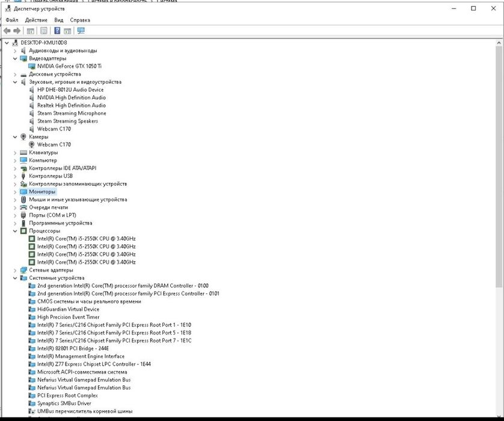
Task: Click the Мыши и иные указывающие устройства mouse icon
Action: click(23, 200)
